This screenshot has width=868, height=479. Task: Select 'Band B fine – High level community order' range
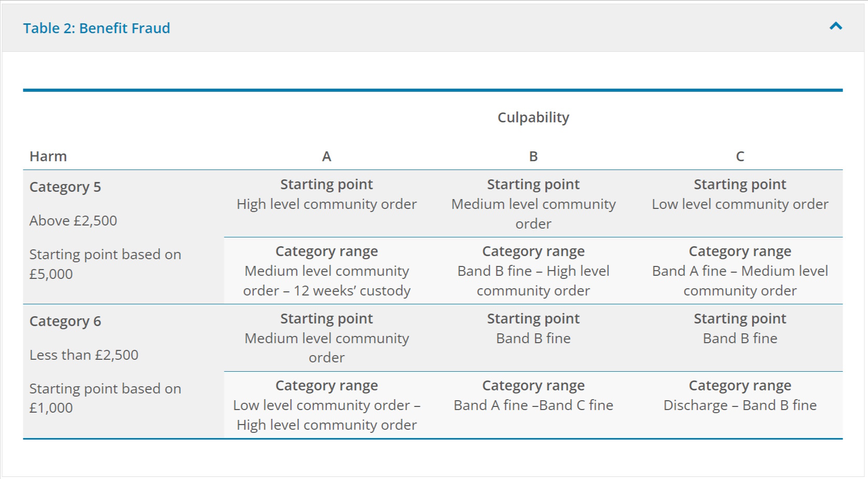click(x=533, y=280)
